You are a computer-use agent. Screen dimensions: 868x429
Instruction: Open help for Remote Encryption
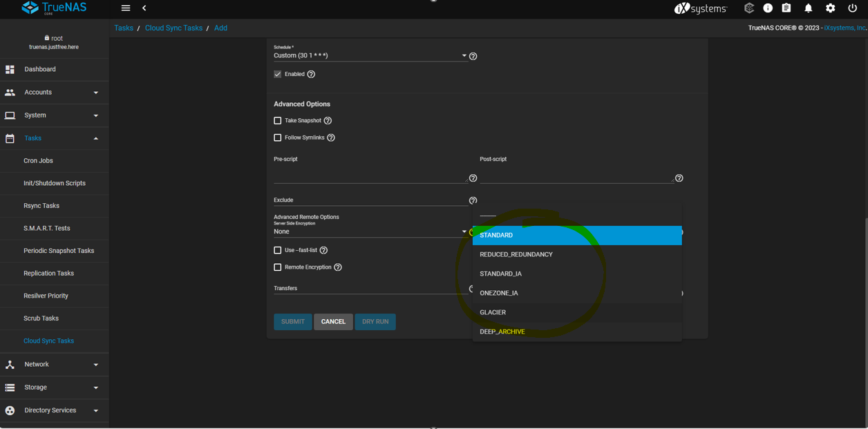coord(338,267)
